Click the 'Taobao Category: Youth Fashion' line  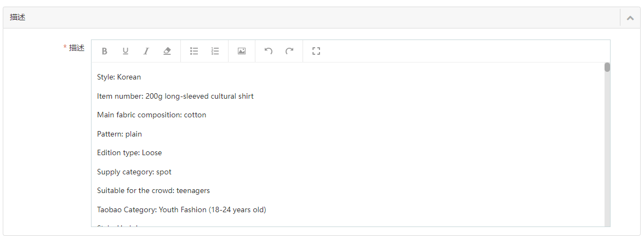point(181,210)
